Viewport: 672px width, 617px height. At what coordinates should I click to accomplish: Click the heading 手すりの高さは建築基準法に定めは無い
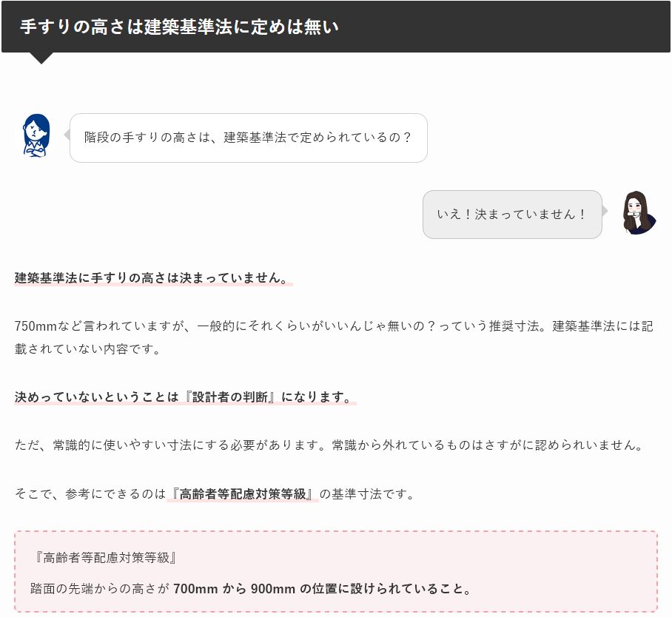(179, 27)
